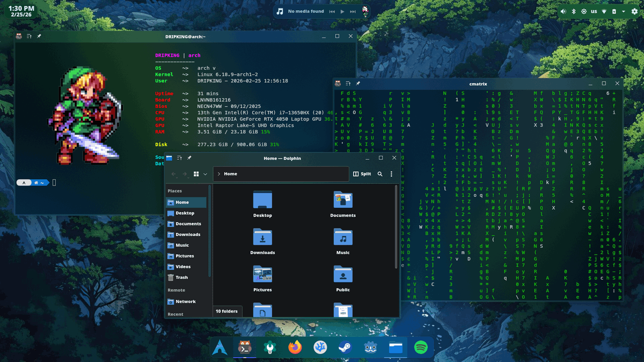Toggle Split view in Dolphin
644x362 pixels.
pos(362,174)
